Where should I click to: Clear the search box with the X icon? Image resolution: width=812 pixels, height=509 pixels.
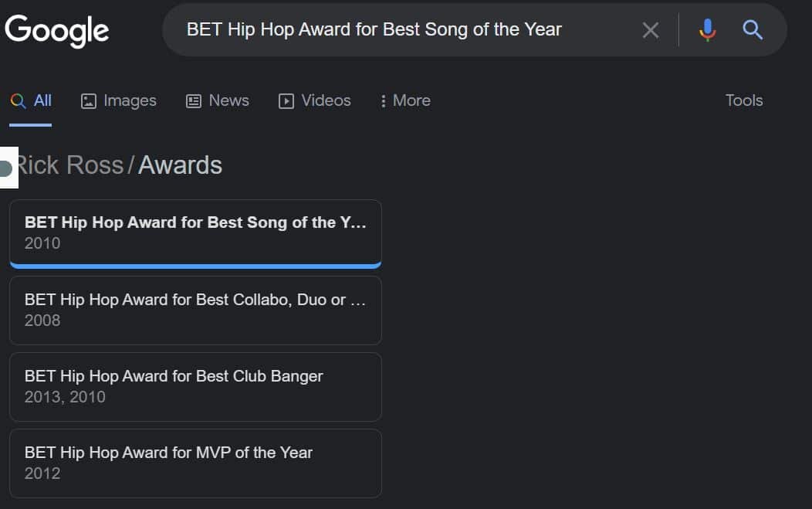651,30
